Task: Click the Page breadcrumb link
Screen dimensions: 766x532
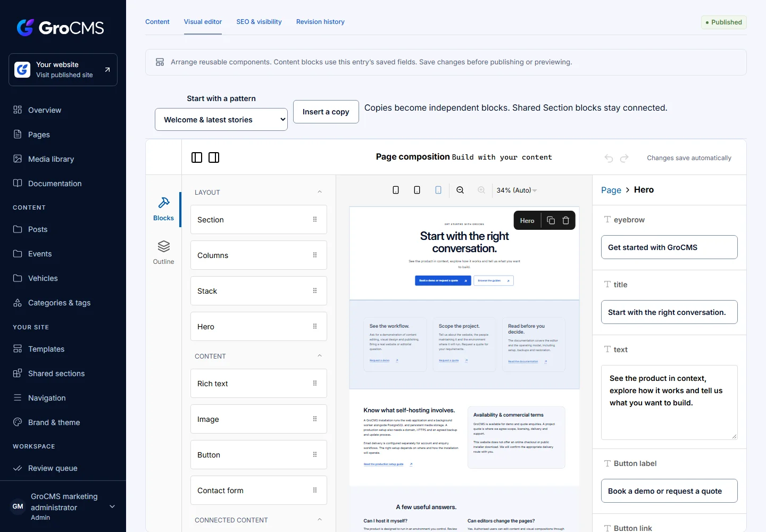Action: 611,190
